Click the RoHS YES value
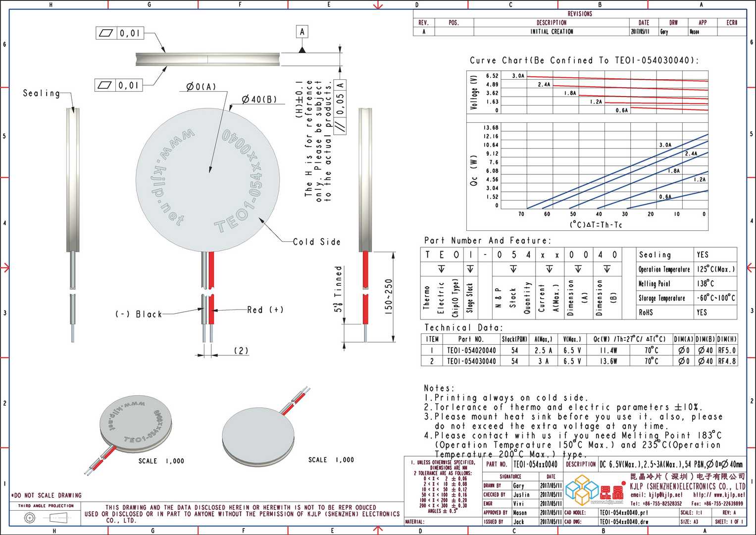 tap(702, 313)
